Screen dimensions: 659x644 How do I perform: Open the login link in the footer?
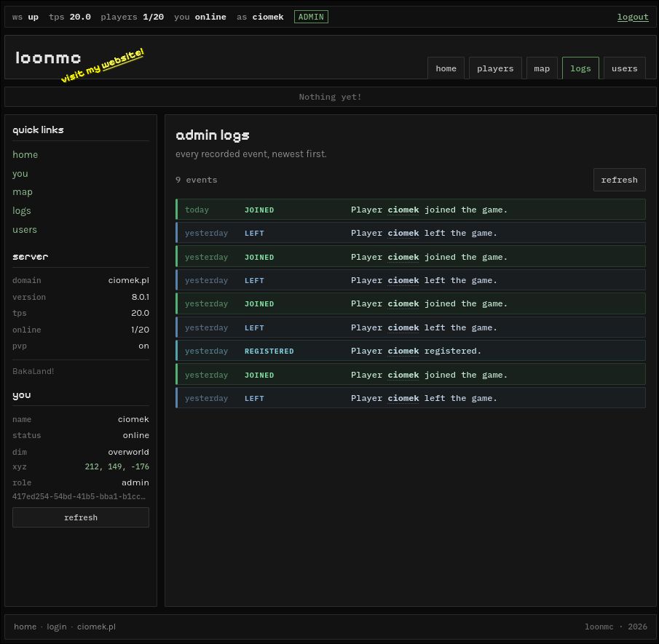[57, 627]
